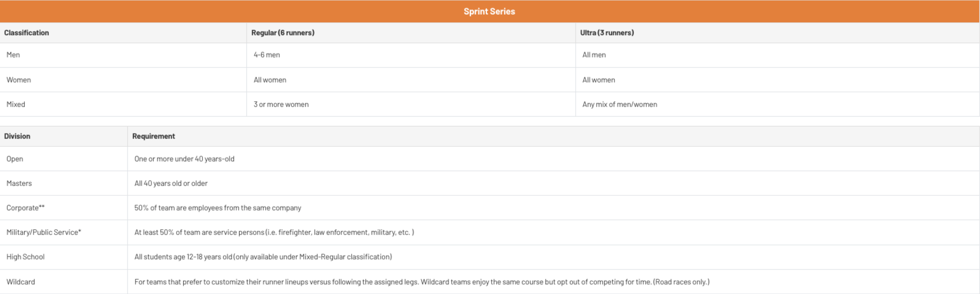
Task: Select the Men classification row label
Action: coord(13,55)
